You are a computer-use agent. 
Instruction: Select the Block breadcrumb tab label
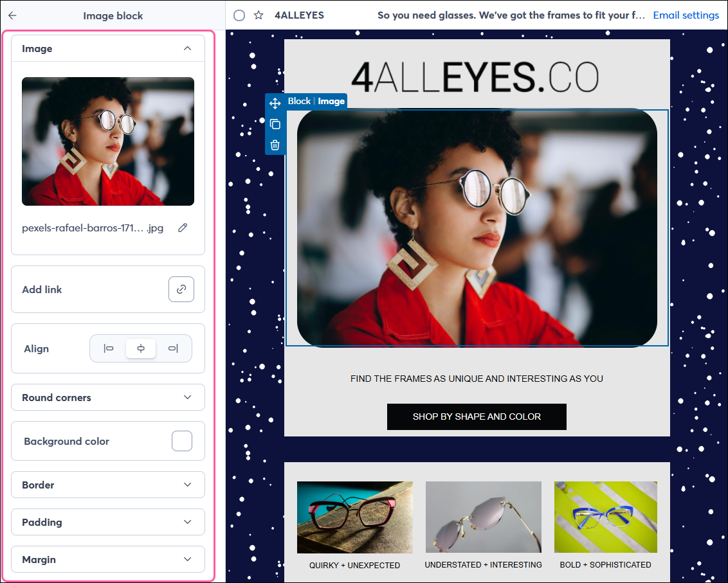[299, 101]
